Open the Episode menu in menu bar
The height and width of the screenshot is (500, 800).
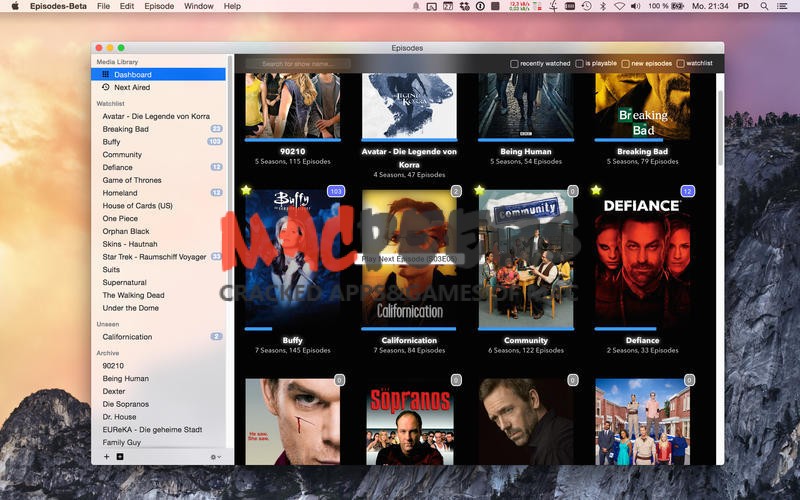click(159, 6)
